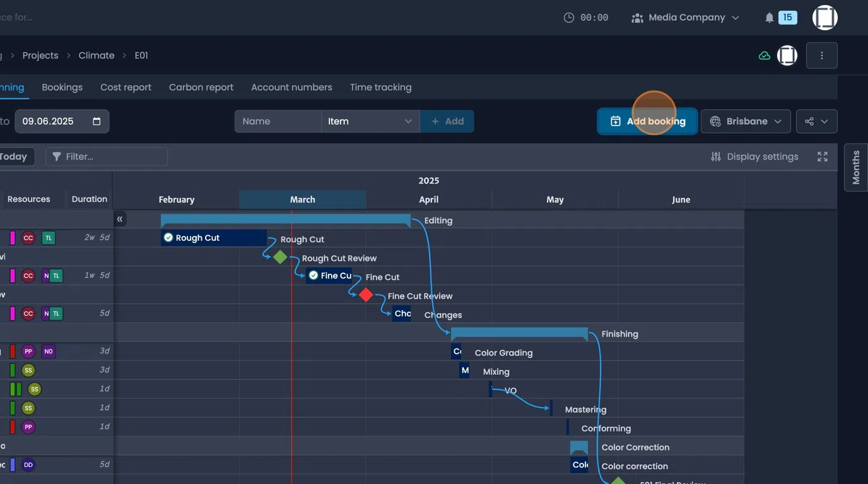
Task: Click the globe icon on the Brisbane selector
Action: click(x=717, y=121)
